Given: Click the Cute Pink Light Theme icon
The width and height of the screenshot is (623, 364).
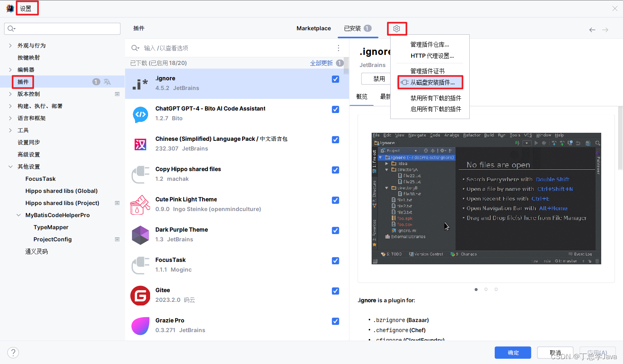Looking at the screenshot, I should pyautogui.click(x=140, y=205).
